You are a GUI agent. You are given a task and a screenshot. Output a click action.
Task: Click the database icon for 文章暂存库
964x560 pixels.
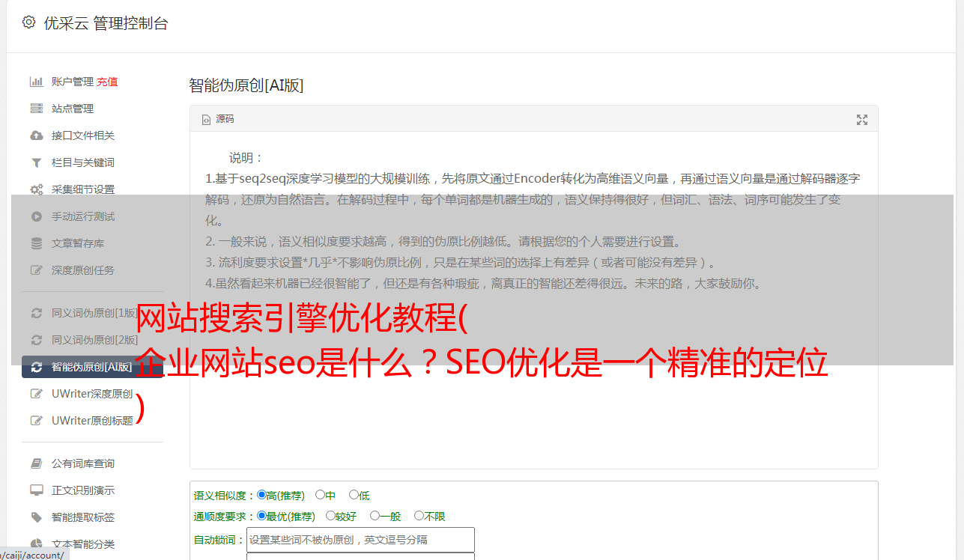point(36,243)
